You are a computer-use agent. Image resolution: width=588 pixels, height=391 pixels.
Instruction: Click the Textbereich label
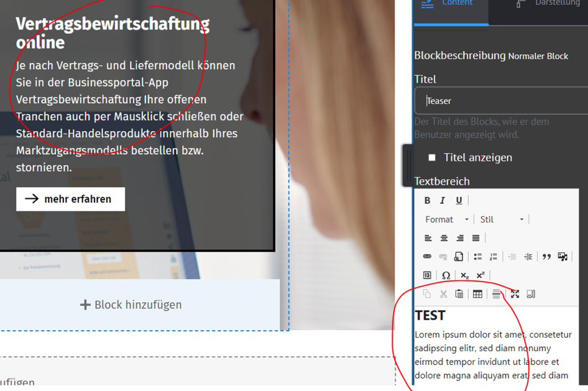tap(442, 182)
